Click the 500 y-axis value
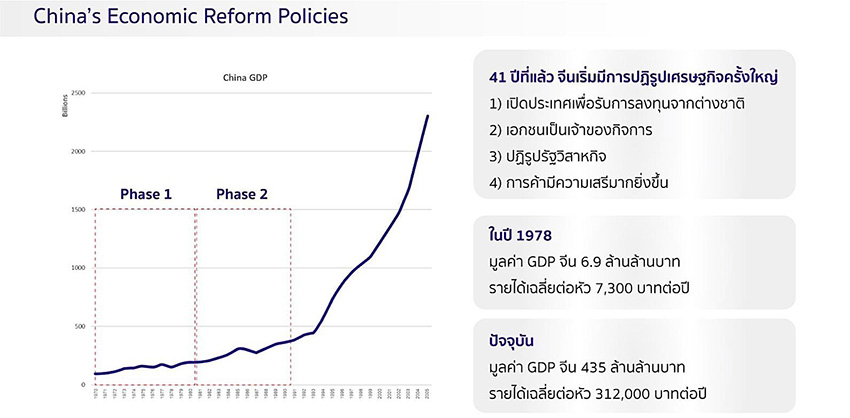 coord(81,326)
